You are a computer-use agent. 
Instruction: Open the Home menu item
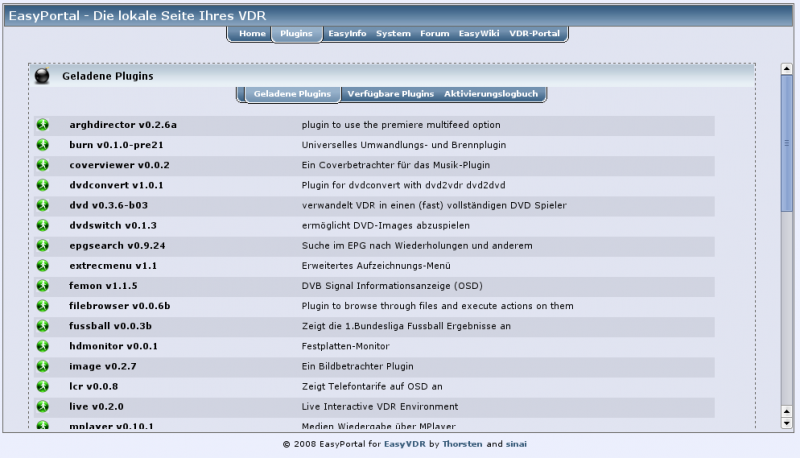[252, 34]
